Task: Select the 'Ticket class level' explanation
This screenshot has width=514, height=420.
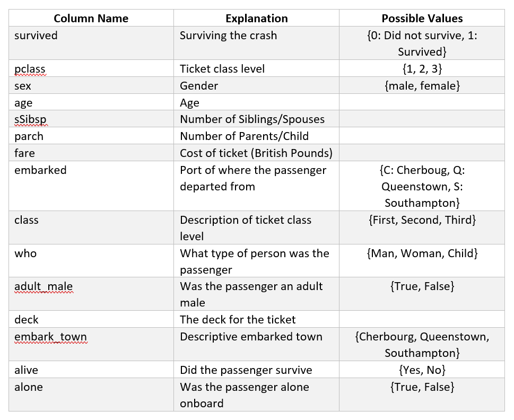Action: tap(222, 69)
